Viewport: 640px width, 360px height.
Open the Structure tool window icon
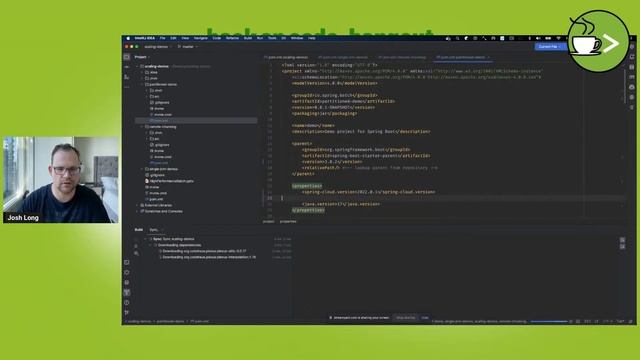click(x=127, y=77)
